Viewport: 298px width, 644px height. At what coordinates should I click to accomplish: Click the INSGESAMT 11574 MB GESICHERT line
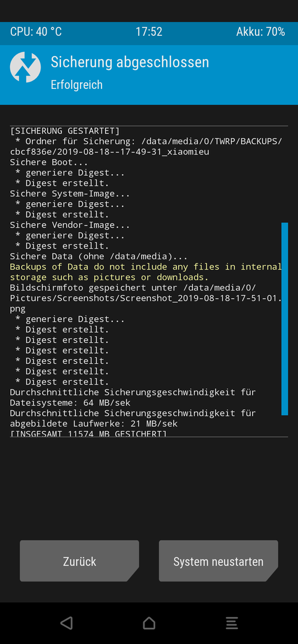pos(88,434)
